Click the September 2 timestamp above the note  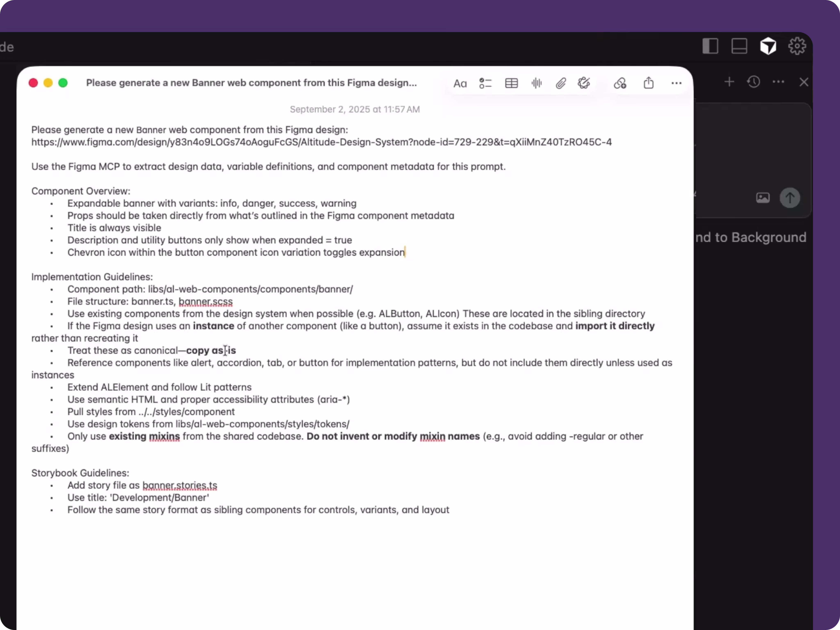[x=355, y=109]
